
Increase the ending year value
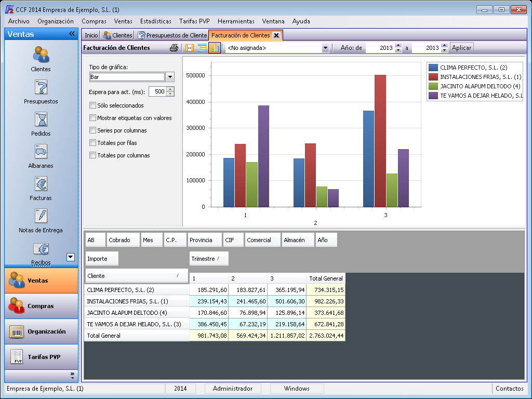tap(445, 46)
